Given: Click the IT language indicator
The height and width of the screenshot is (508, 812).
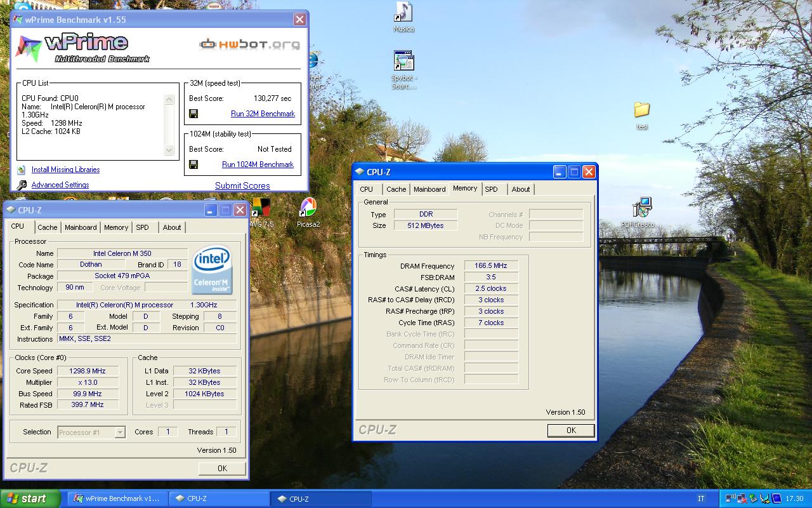Looking at the screenshot, I should pyautogui.click(x=701, y=498).
